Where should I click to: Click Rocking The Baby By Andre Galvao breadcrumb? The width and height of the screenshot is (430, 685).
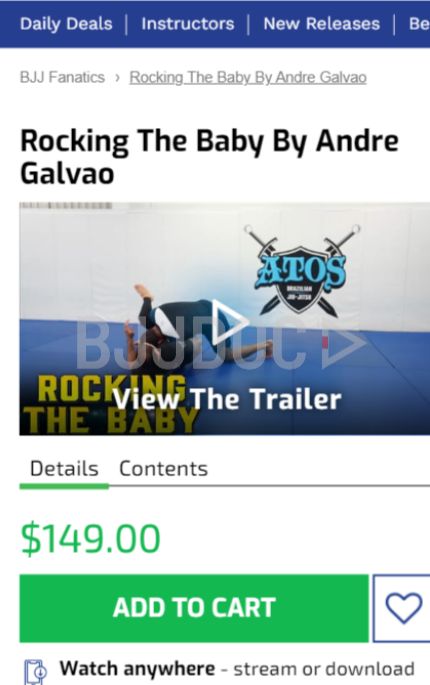pos(248,77)
